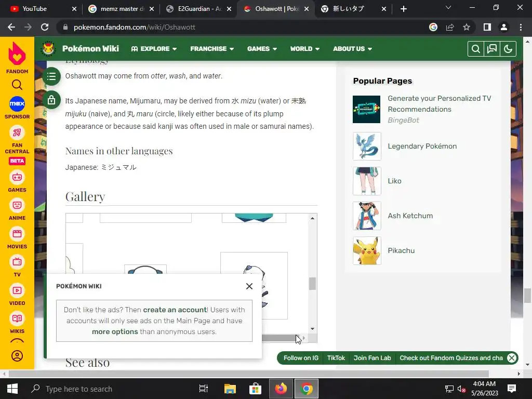Screen dimensions: 532x399
Task: Open the Anime sidebar icon
Action: pos(17,205)
